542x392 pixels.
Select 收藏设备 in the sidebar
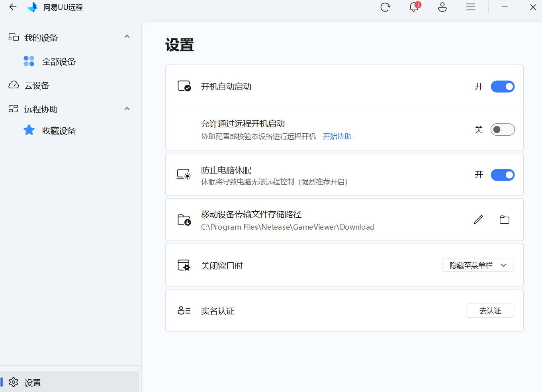(x=59, y=131)
